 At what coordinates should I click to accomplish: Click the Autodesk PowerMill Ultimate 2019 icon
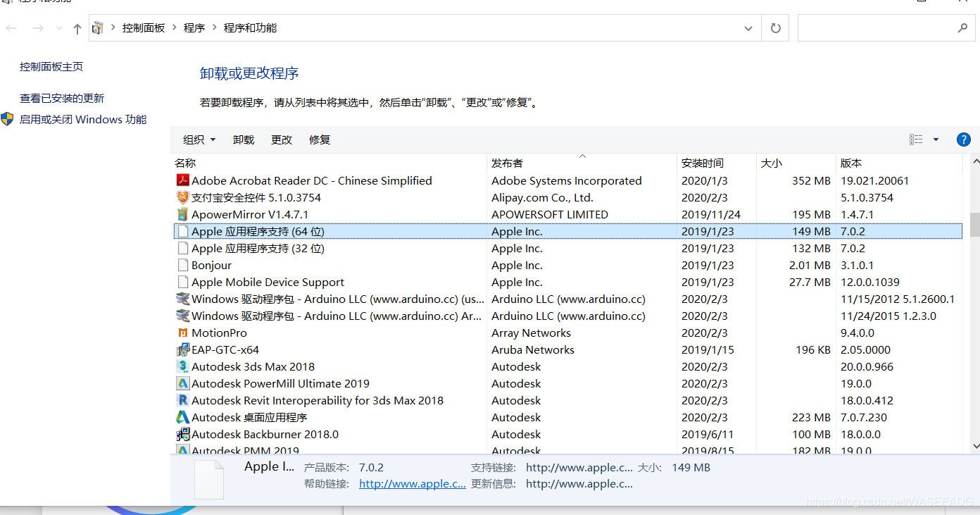pyautogui.click(x=183, y=383)
